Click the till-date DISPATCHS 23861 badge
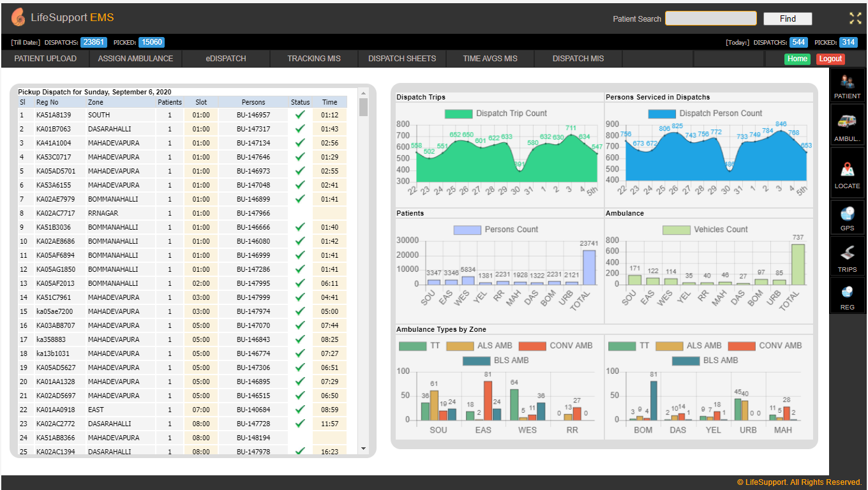The width and height of the screenshot is (868, 490). pos(94,42)
